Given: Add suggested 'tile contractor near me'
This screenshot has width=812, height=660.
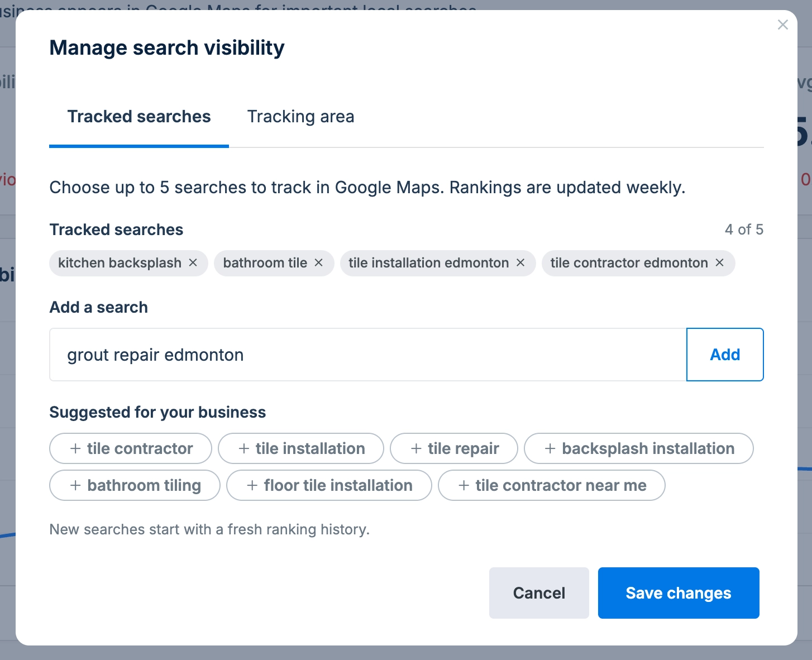Looking at the screenshot, I should [x=552, y=485].
